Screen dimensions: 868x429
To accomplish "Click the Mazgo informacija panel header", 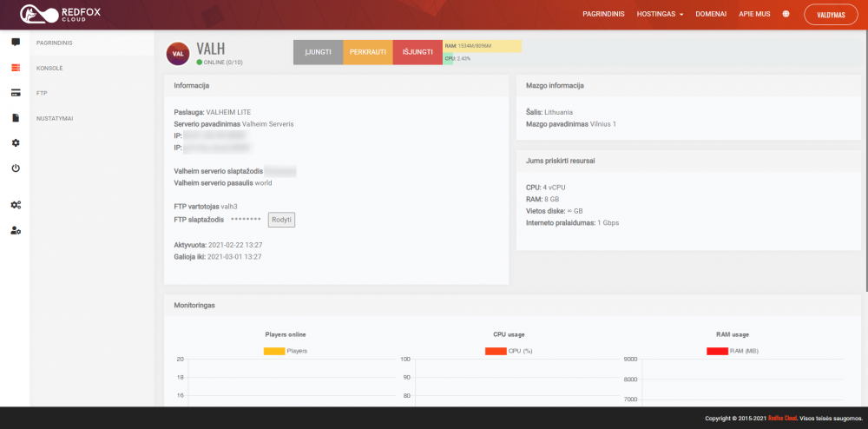I will 555,86.
